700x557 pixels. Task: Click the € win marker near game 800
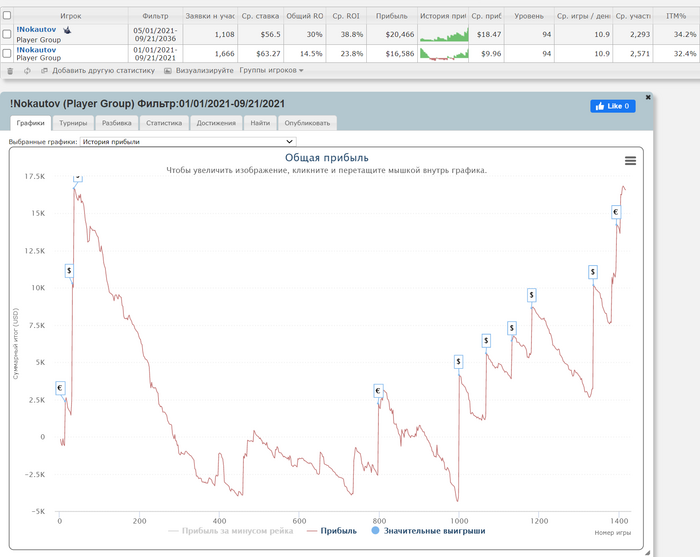click(x=378, y=391)
